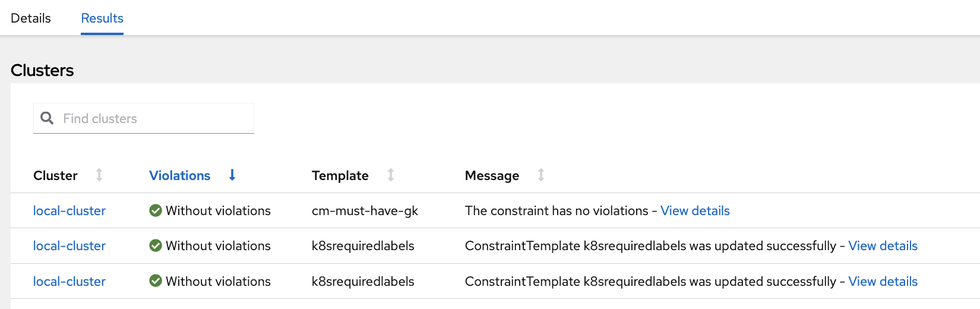The image size is (980, 309).
Task: Select the Results tab
Action: pos(102,18)
